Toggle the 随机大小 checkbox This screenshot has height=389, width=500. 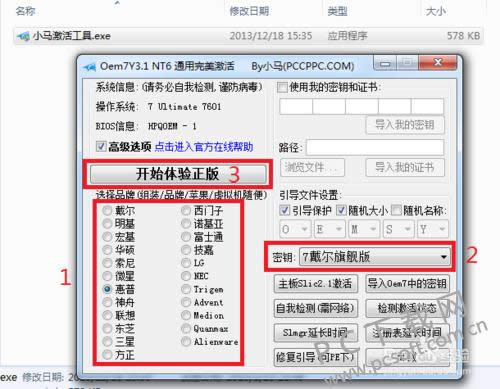point(341,210)
